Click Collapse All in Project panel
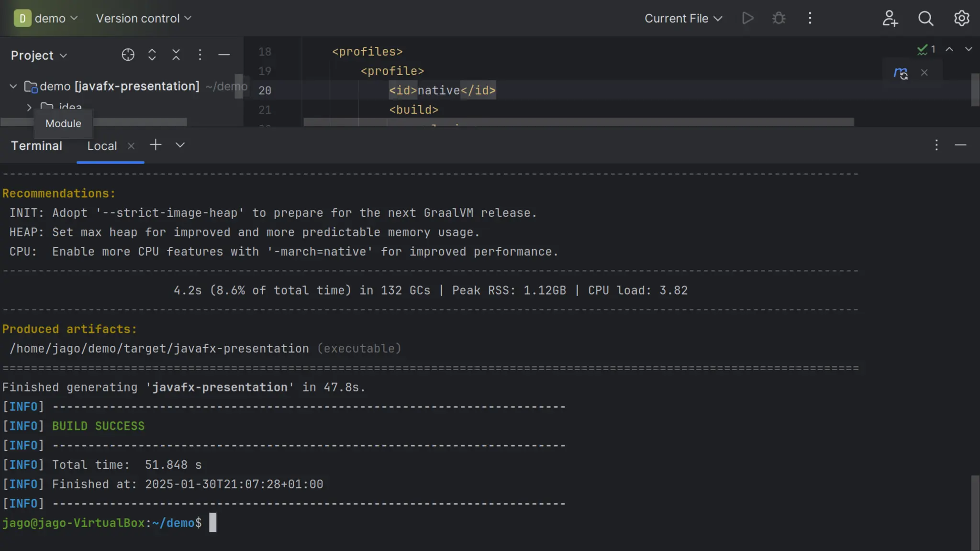Viewport: 980px width, 551px height. coord(176,55)
